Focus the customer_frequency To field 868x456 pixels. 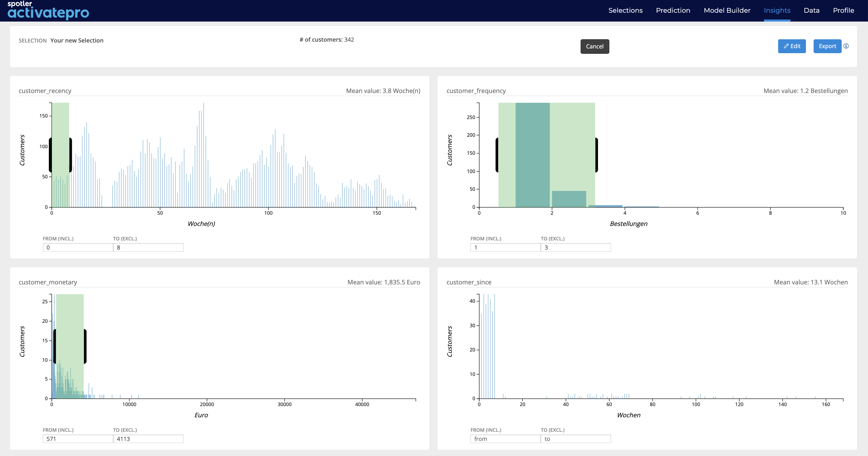pos(576,247)
